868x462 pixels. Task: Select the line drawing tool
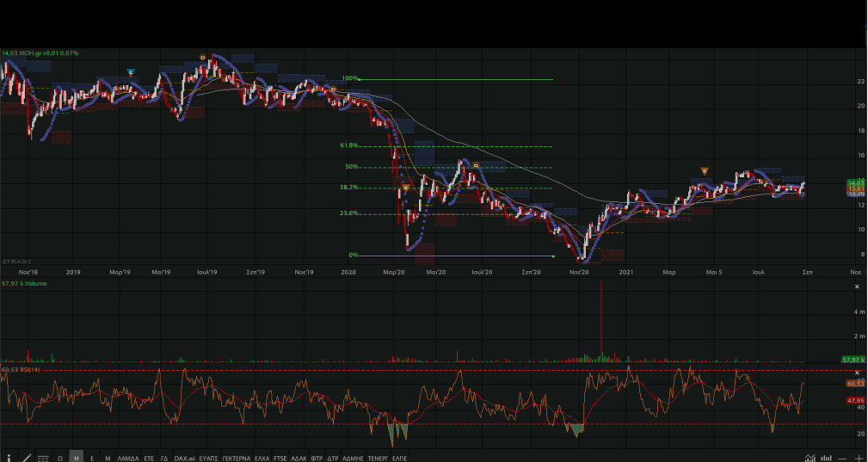coord(26,458)
